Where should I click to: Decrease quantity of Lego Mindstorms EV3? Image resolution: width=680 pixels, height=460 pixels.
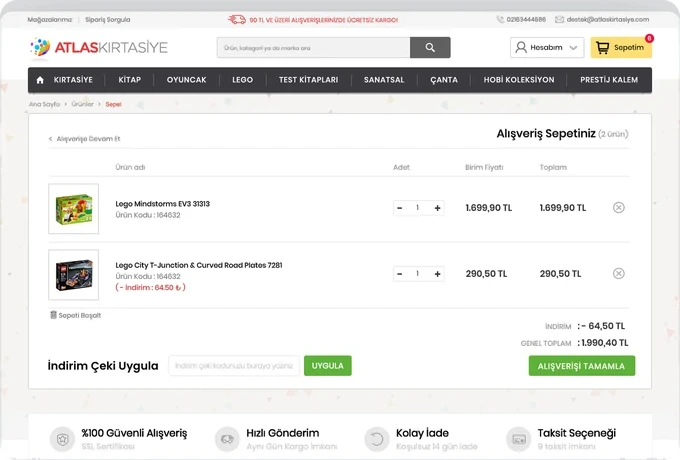(x=399, y=208)
